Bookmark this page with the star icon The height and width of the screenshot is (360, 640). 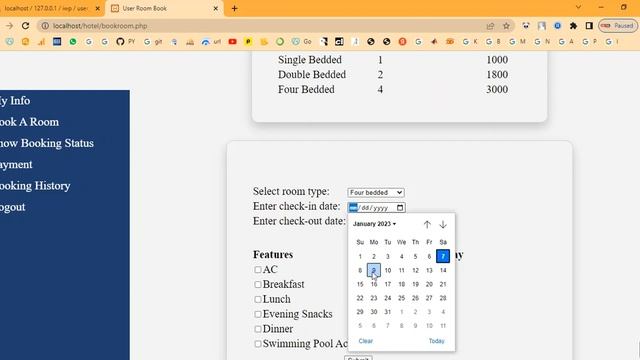(x=506, y=26)
